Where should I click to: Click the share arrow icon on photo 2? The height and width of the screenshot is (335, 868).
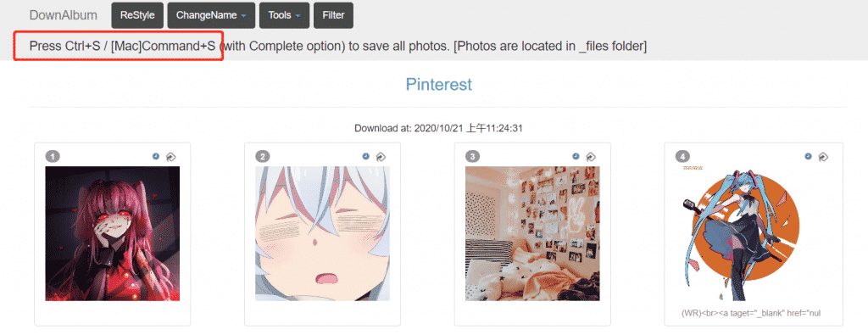(x=381, y=157)
